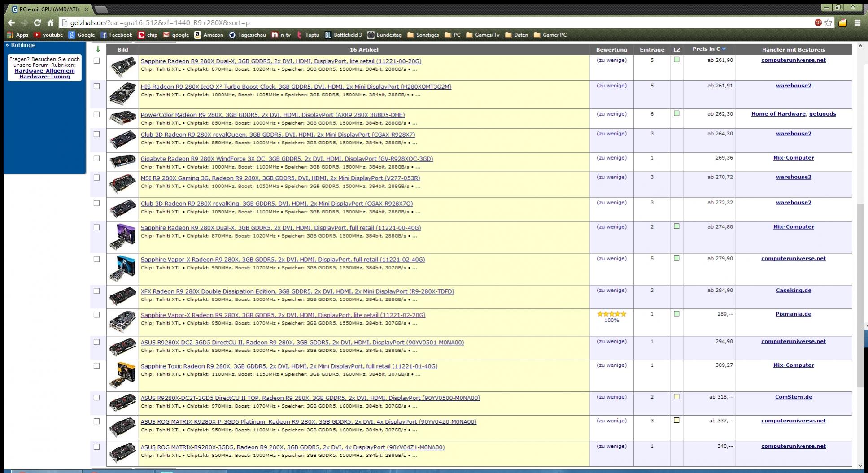Viewport: 868px width, 473px height.
Task: Click the Preis in € column header text
Action: (x=706, y=49)
